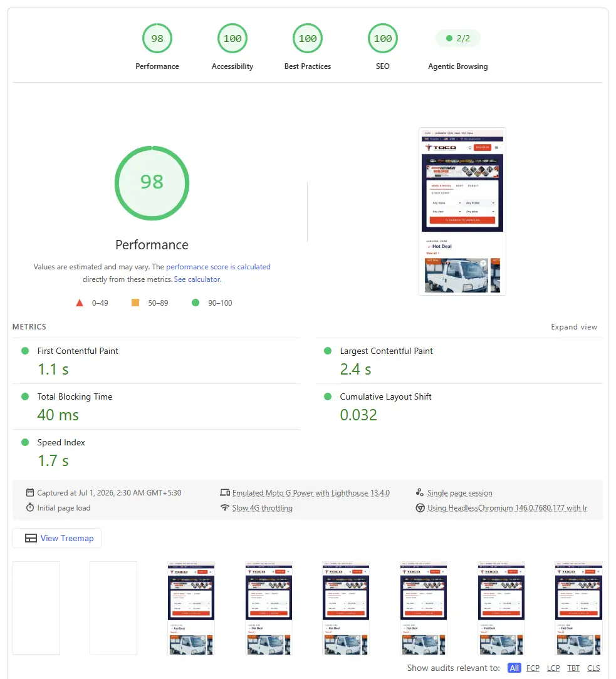
Task: Click Using HeadlessChromium 146.0.7680.177 text
Action: coord(507,507)
